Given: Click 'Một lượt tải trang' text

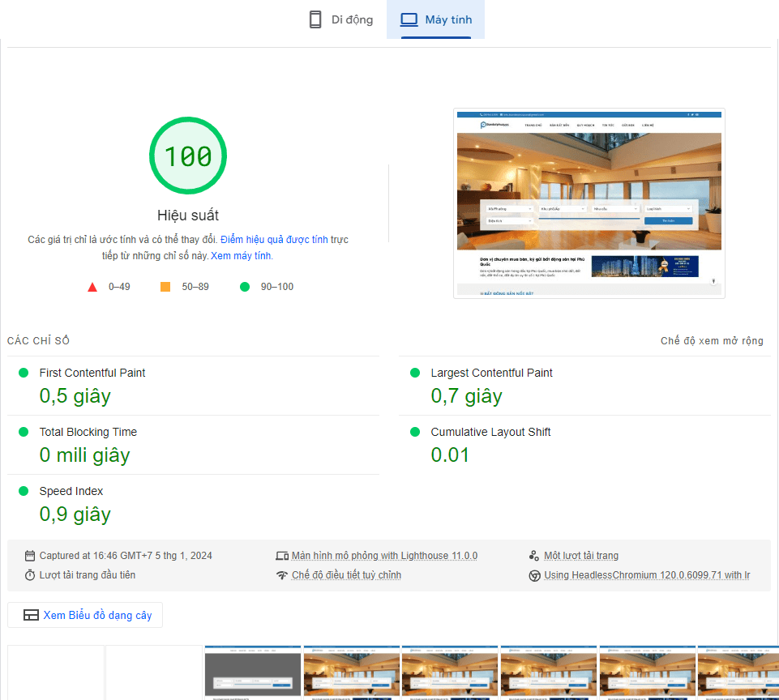Looking at the screenshot, I should (x=581, y=556).
